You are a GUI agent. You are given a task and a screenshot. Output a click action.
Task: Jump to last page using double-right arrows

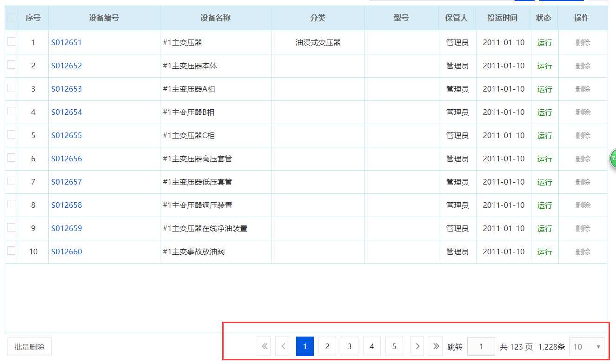tap(436, 346)
